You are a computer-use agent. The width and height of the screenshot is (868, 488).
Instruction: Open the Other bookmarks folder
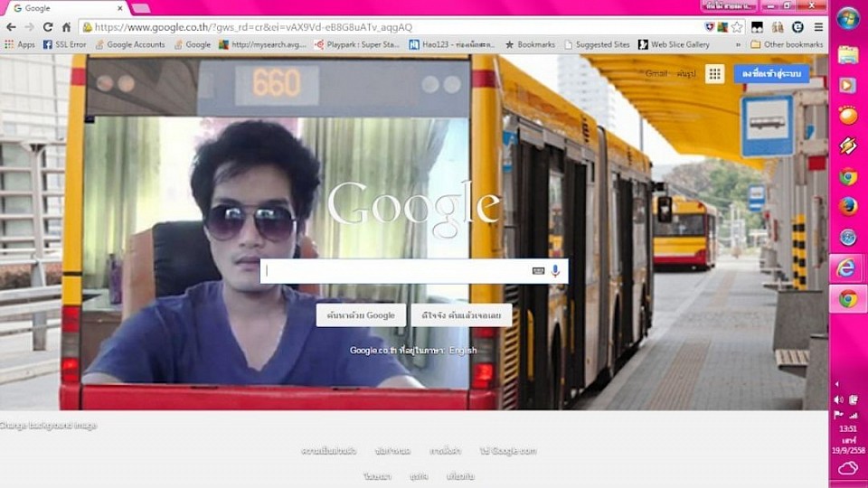point(787,44)
